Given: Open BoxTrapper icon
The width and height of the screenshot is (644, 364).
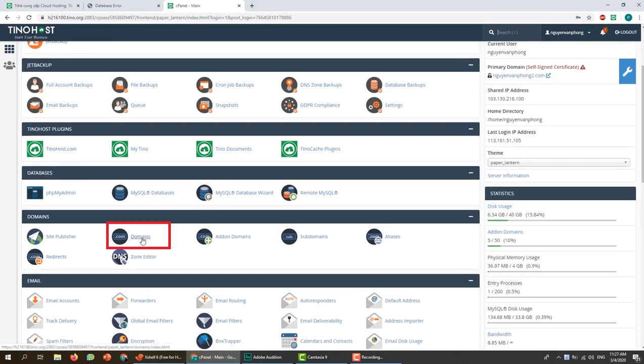Looking at the screenshot, I should (204, 341).
